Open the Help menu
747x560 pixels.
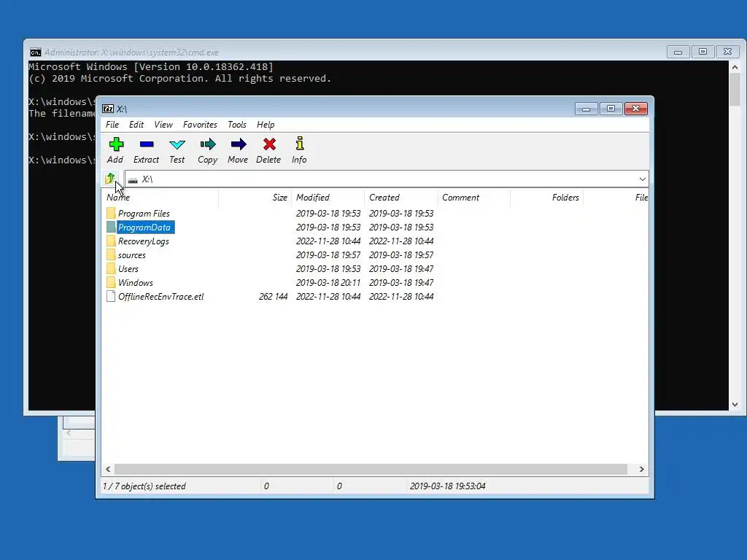[x=266, y=125]
